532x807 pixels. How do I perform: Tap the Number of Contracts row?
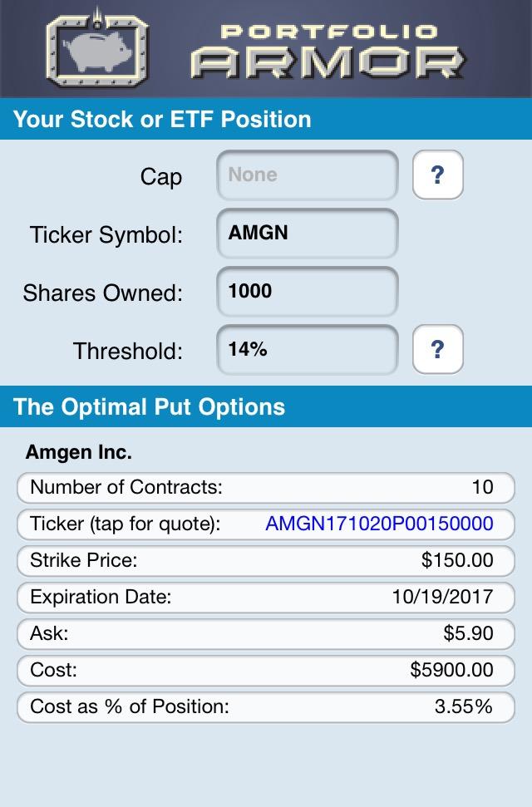(x=266, y=487)
